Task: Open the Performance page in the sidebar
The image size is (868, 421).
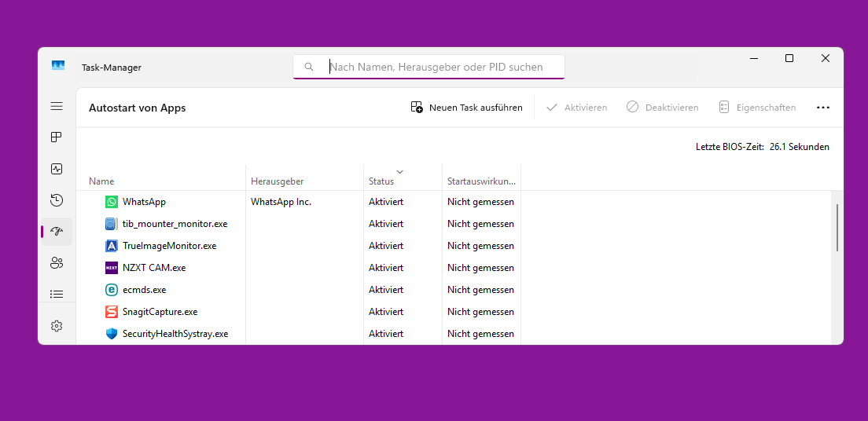Action: coord(57,169)
